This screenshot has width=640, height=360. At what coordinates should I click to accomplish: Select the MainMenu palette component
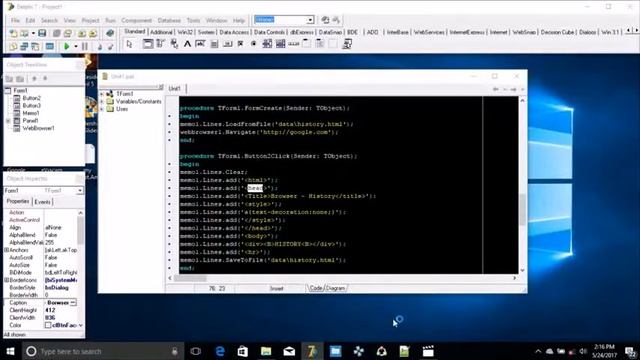point(160,44)
